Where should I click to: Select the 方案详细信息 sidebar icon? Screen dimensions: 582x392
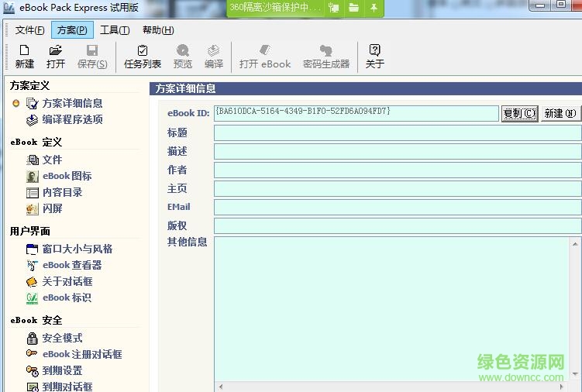33,103
